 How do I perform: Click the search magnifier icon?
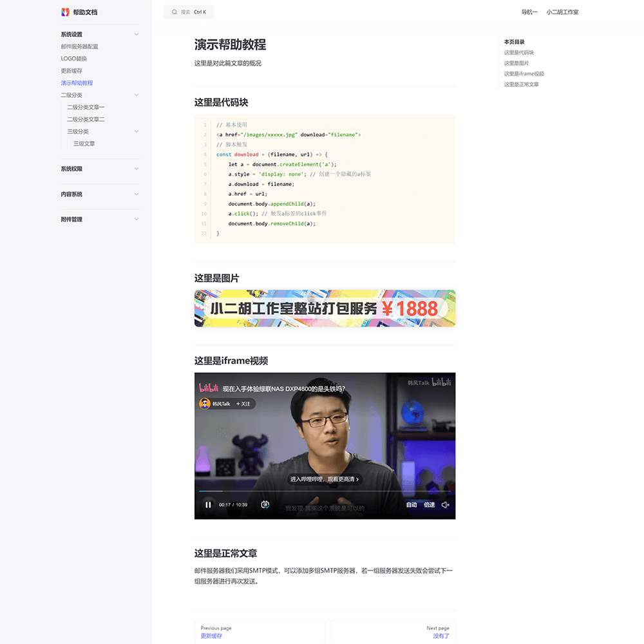pos(175,12)
